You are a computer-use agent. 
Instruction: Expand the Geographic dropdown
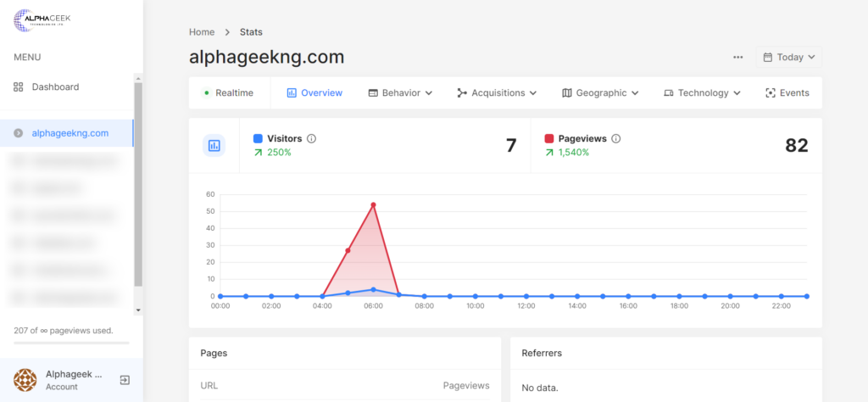point(600,93)
